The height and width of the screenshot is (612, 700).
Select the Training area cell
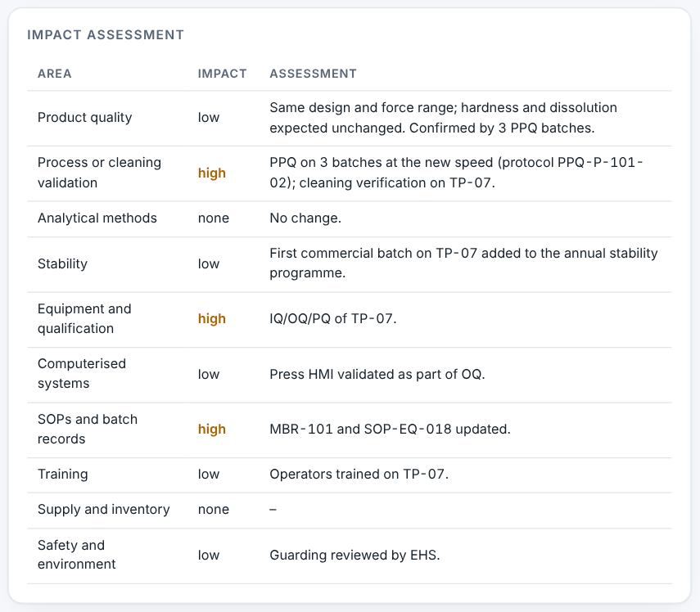coord(62,475)
